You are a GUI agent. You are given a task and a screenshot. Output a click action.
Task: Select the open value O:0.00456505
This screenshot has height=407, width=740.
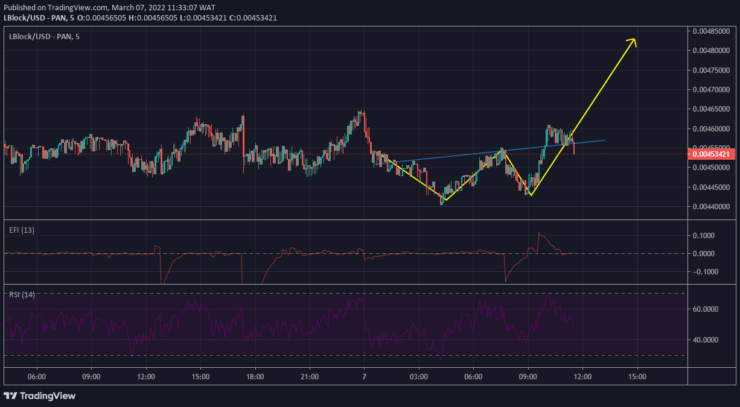[102, 18]
